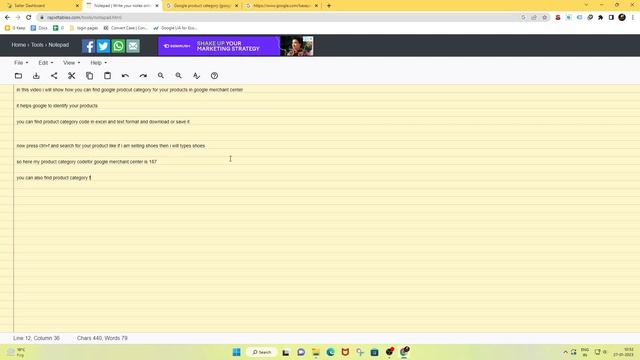Share page by email icon
640x360 pixels.
(133, 46)
